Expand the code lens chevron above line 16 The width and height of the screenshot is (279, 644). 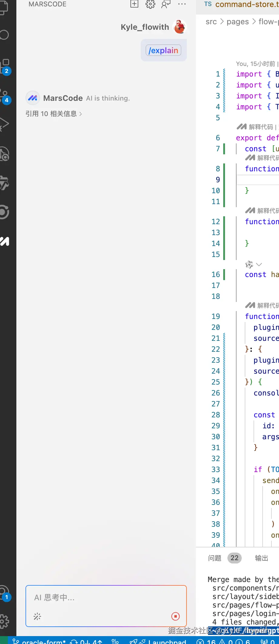click(259, 265)
